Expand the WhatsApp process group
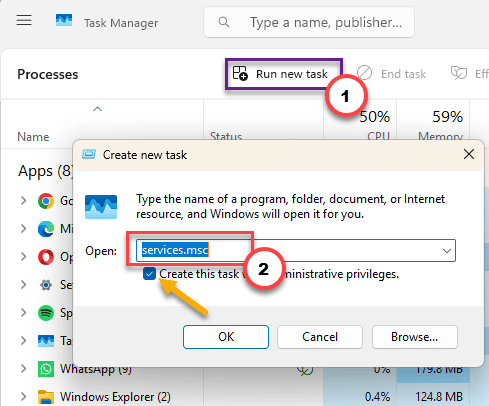Screen dimensions: 489x406 tap(24, 369)
